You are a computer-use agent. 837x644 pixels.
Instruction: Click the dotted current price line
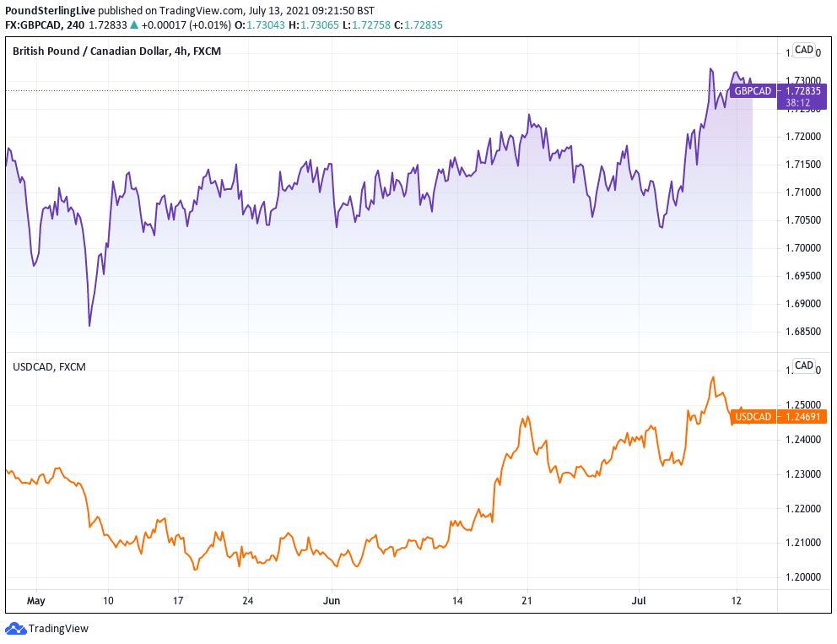(x=337, y=90)
